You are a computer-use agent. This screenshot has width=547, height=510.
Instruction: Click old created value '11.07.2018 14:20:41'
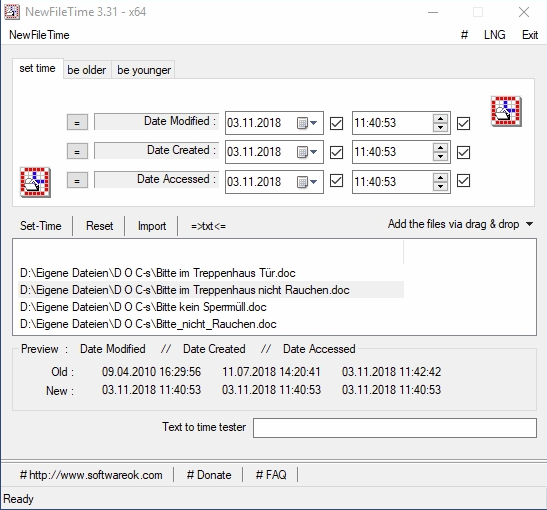pos(271,372)
